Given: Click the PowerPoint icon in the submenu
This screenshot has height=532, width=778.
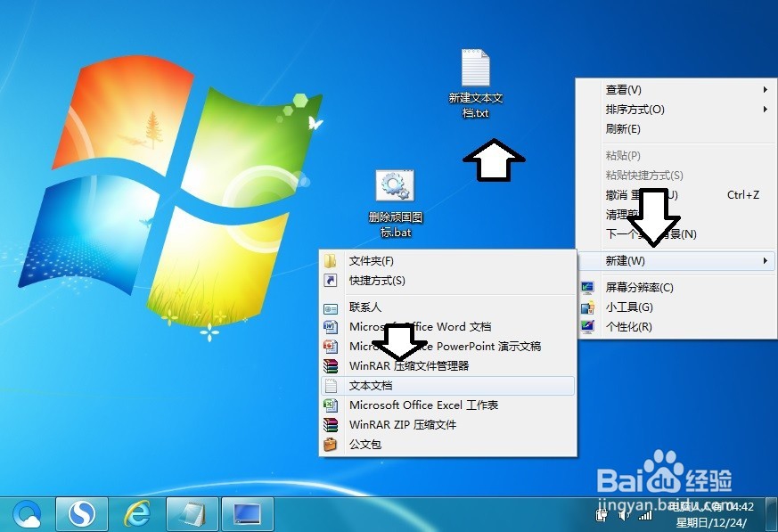Looking at the screenshot, I should click(331, 347).
